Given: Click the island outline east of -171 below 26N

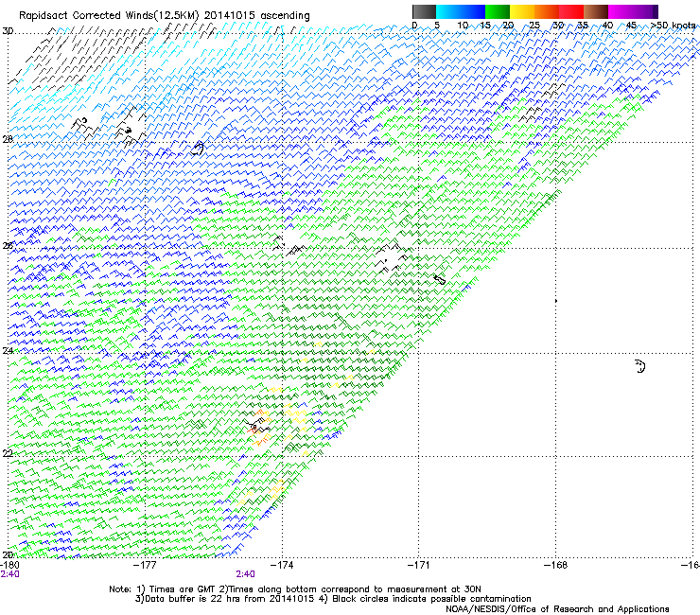Looking at the screenshot, I should click(x=440, y=280).
